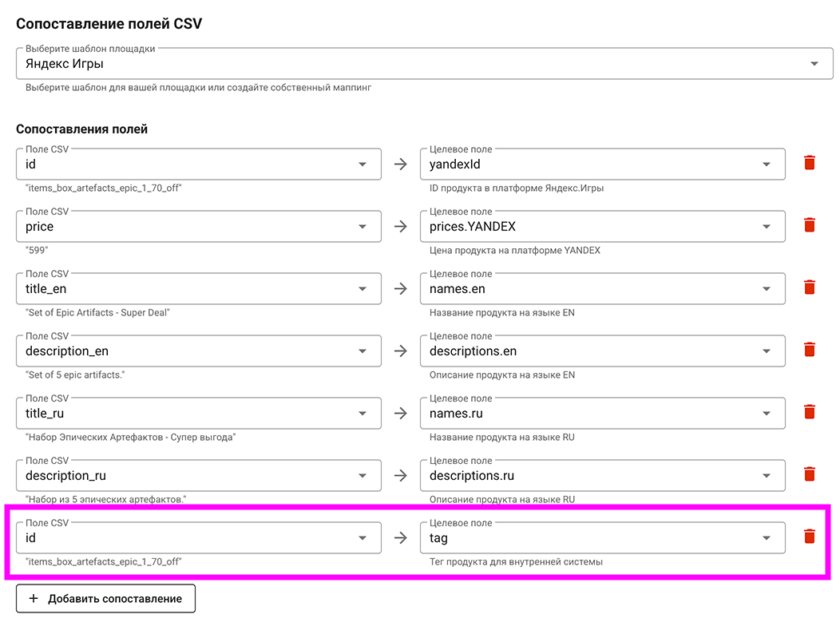Delete the tag mapping row
This screenshot has height=630, width=840.
point(809,537)
